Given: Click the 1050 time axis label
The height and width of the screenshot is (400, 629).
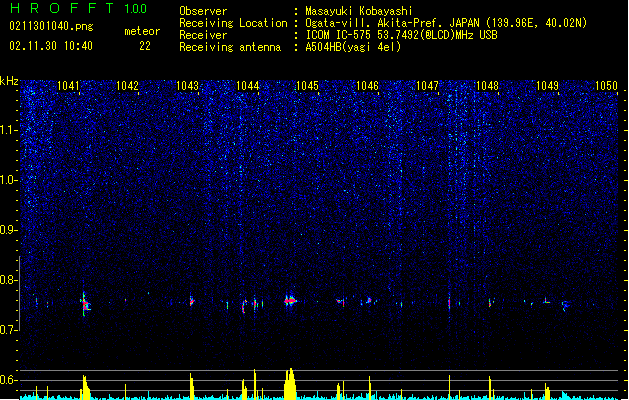Looking at the screenshot, I should click(x=606, y=86).
